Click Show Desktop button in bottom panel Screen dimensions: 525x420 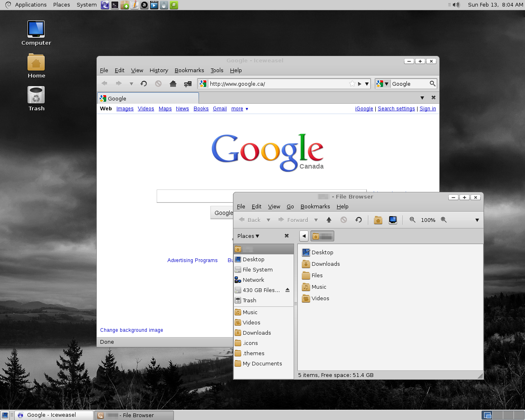[5, 415]
